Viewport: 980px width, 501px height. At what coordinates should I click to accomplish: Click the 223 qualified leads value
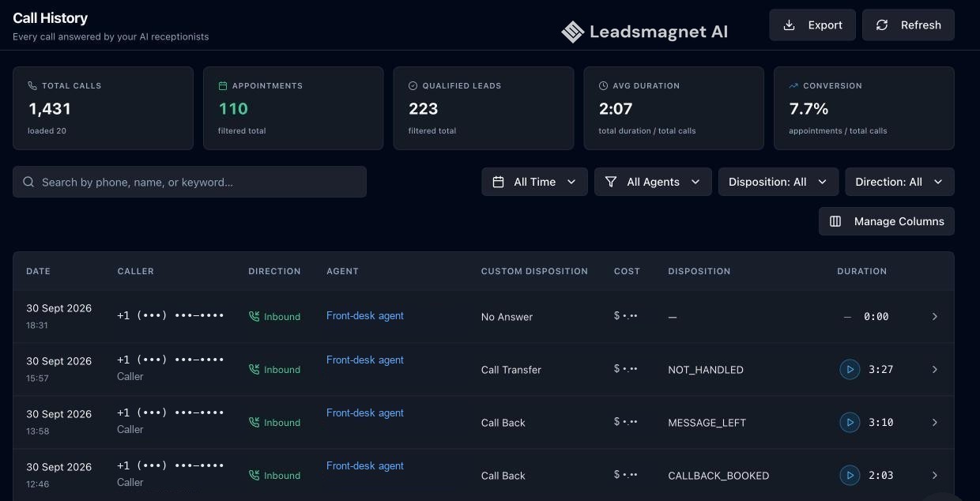click(x=424, y=109)
